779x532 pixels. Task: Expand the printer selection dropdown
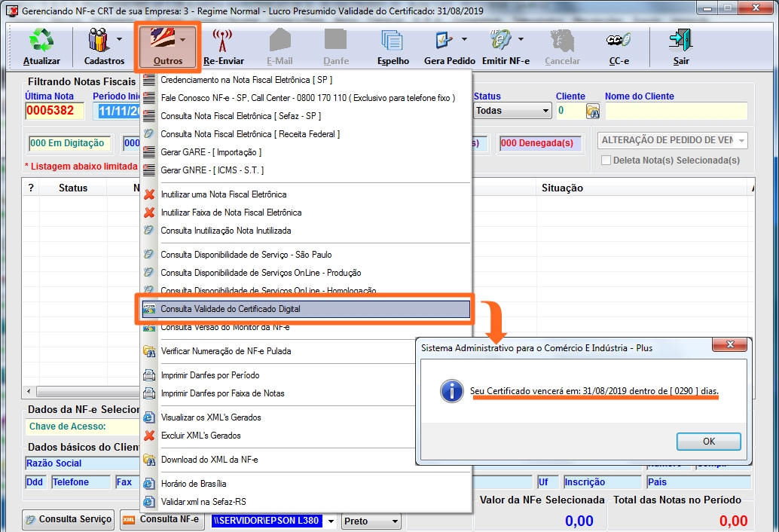[330, 521]
